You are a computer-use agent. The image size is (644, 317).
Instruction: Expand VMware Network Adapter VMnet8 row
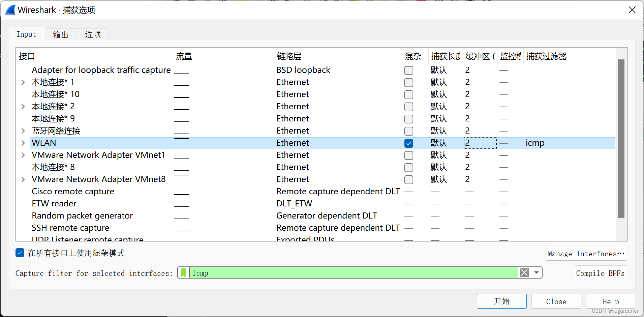pos(23,179)
